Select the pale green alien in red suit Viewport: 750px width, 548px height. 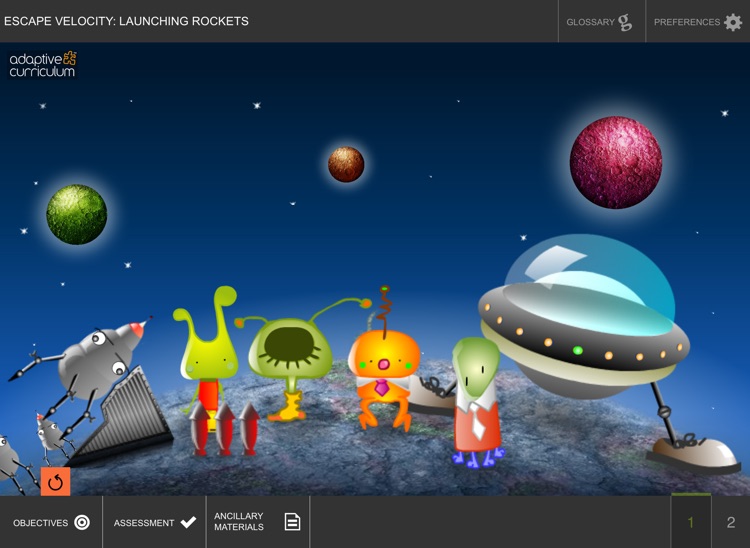tap(477, 402)
